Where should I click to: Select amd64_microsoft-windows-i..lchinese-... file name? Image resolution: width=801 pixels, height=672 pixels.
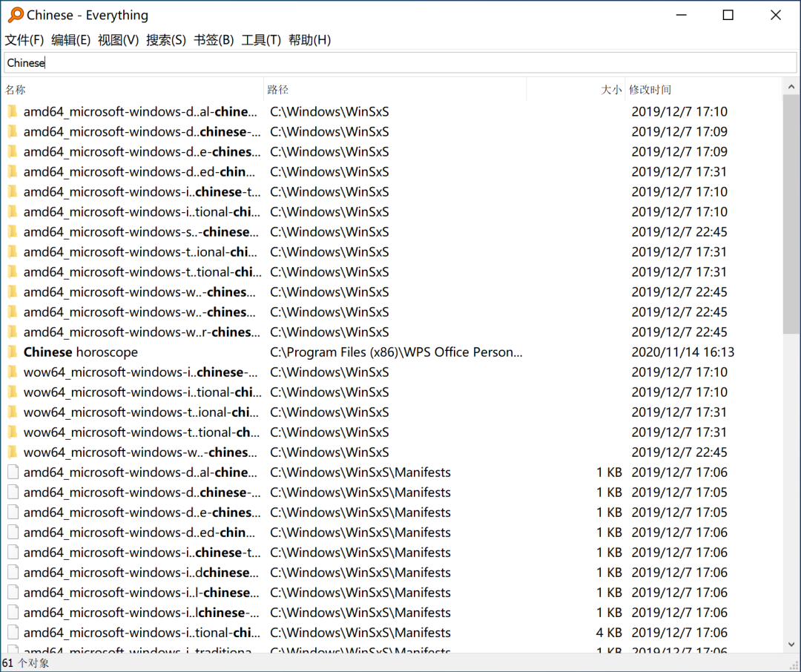coord(141,612)
